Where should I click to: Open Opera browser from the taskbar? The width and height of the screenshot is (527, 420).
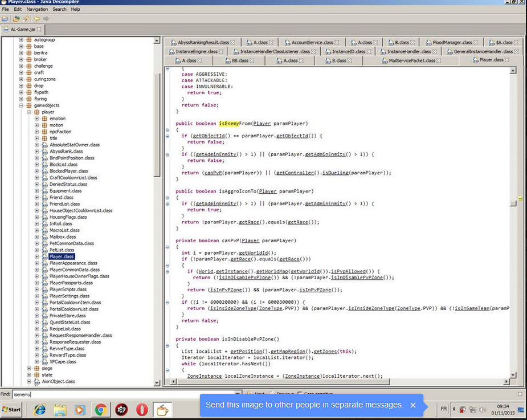click(142, 410)
